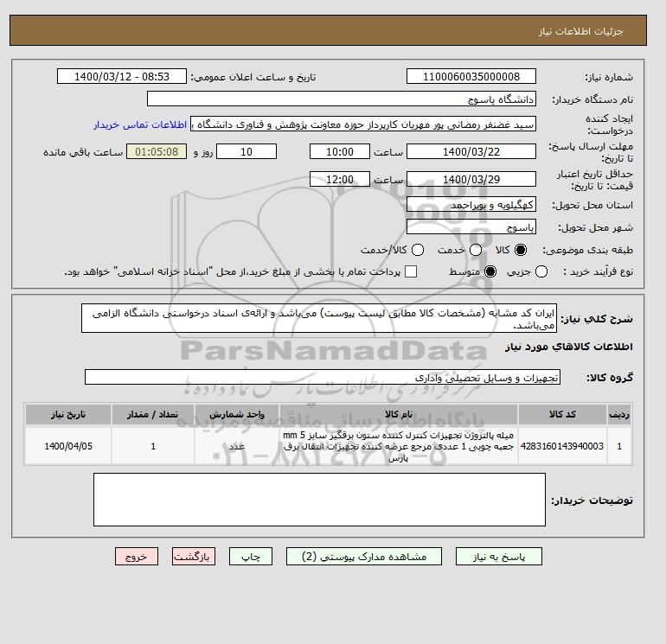Click the نام کالا column header

tap(399, 414)
